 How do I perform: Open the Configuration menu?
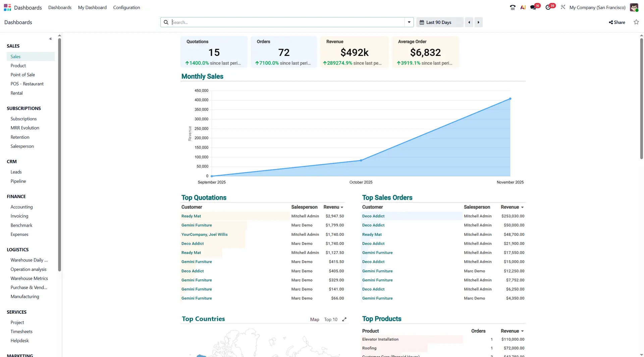point(126,7)
